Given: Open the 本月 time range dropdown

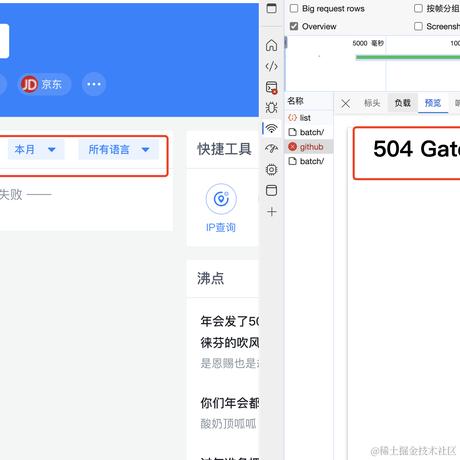Looking at the screenshot, I should coord(36,149).
